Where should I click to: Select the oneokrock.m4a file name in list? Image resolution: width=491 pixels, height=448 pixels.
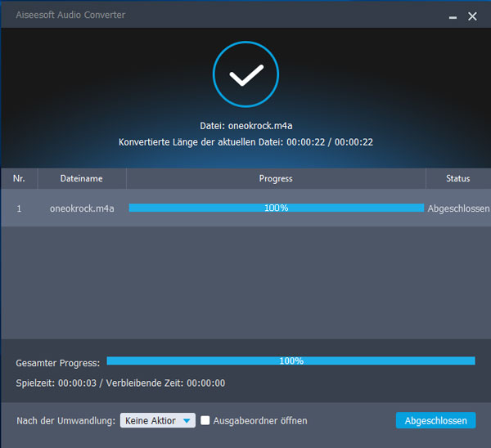pos(82,208)
